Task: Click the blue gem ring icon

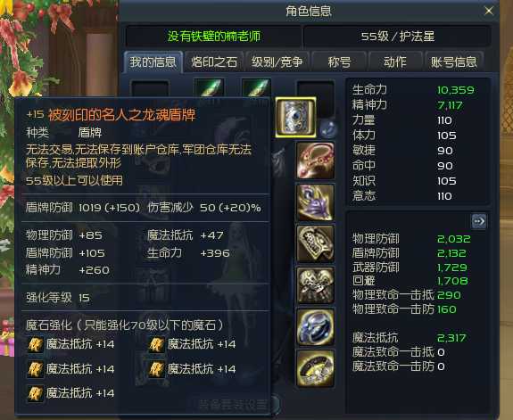Action: [x=315, y=326]
